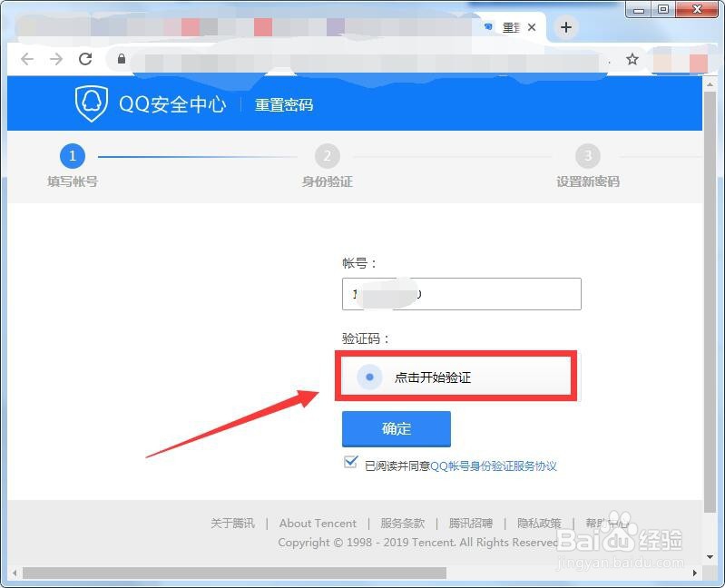The width and height of the screenshot is (725, 588).
Task: Click the padlock site security icon
Action: tap(122, 59)
